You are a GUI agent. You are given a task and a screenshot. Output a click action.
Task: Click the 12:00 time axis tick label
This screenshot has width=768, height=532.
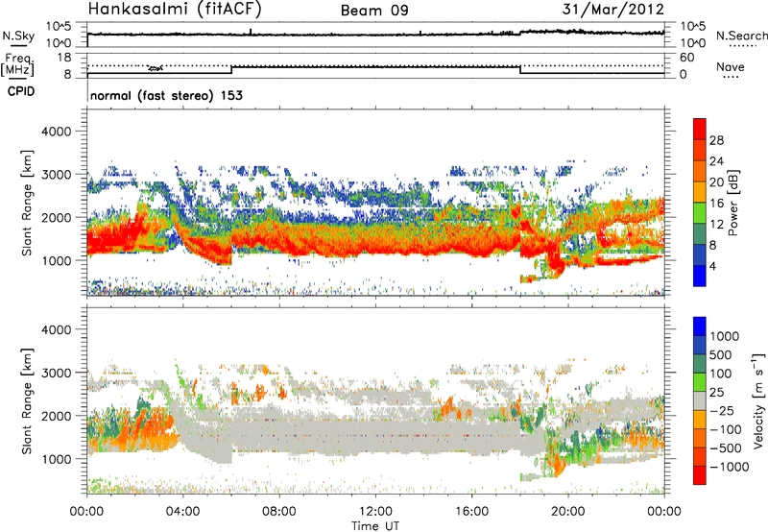[375, 512]
